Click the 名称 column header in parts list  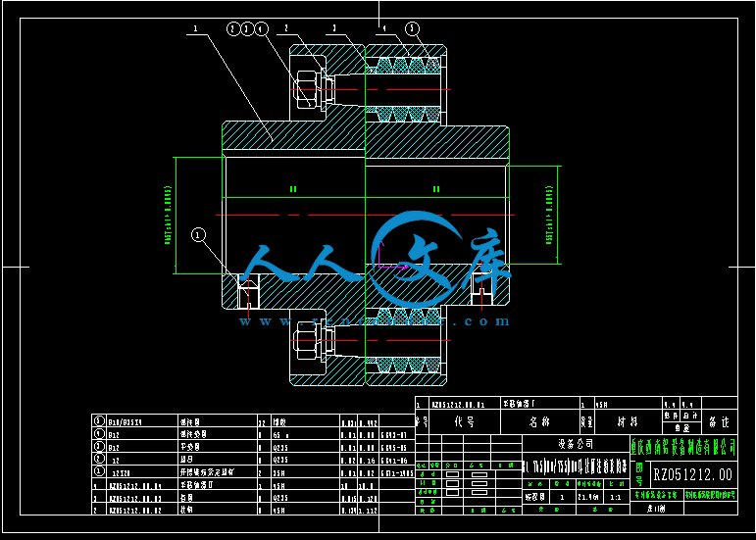point(539,422)
